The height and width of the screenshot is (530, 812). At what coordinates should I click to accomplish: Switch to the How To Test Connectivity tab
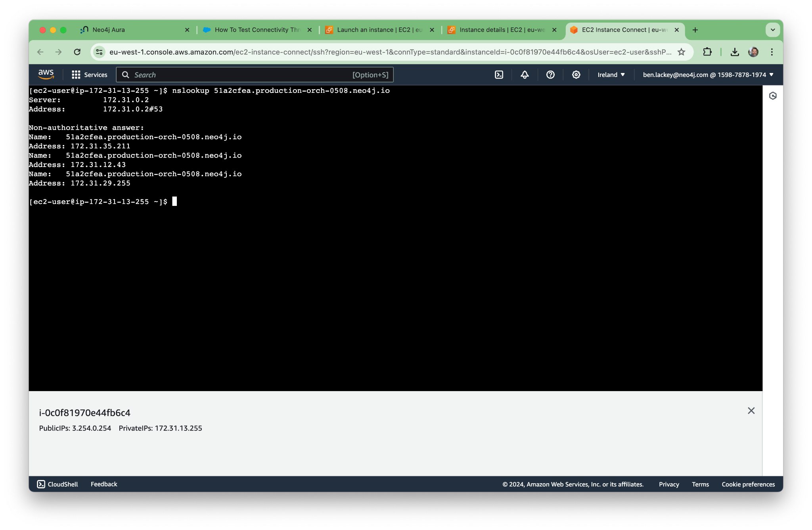click(258, 30)
